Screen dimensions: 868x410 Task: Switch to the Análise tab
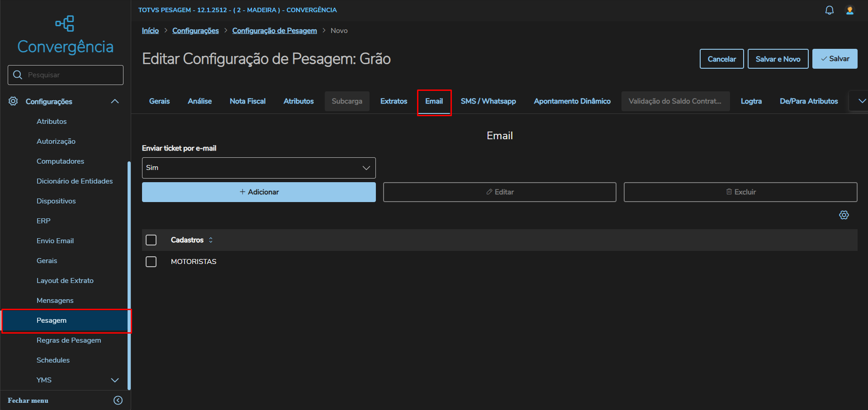pyautogui.click(x=200, y=101)
